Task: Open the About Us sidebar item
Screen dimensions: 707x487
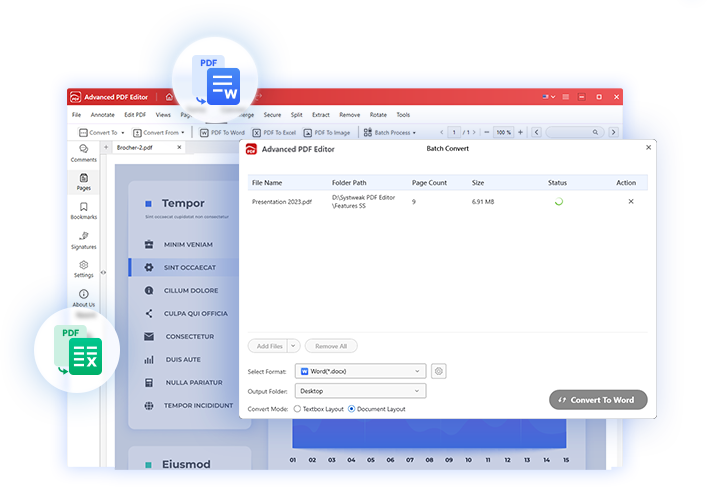Action: coord(83,298)
